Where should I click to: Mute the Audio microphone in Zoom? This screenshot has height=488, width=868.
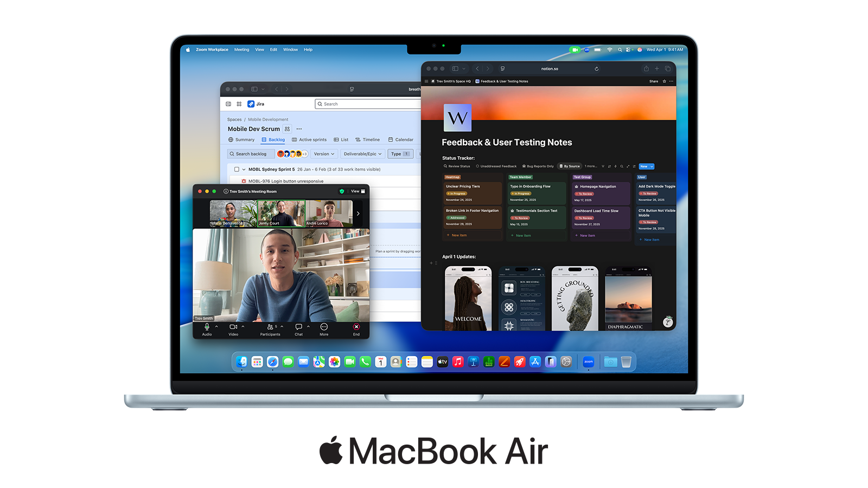pyautogui.click(x=207, y=327)
